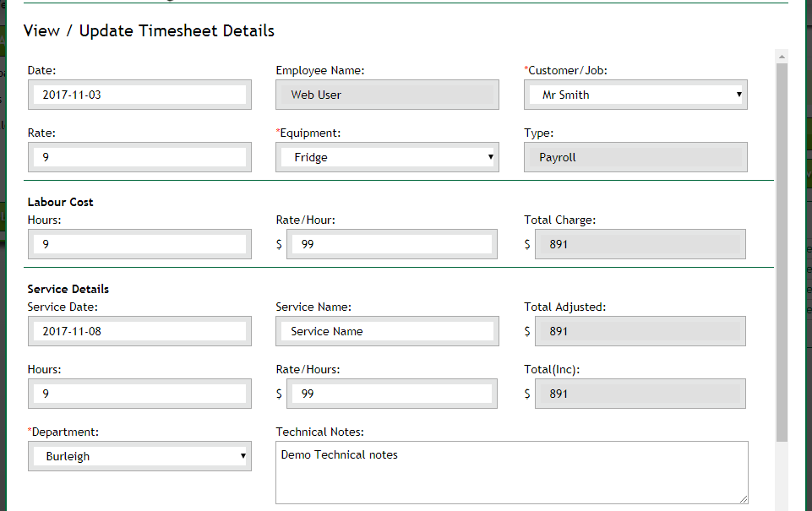Click the Technical Notes resize handle

click(744, 499)
